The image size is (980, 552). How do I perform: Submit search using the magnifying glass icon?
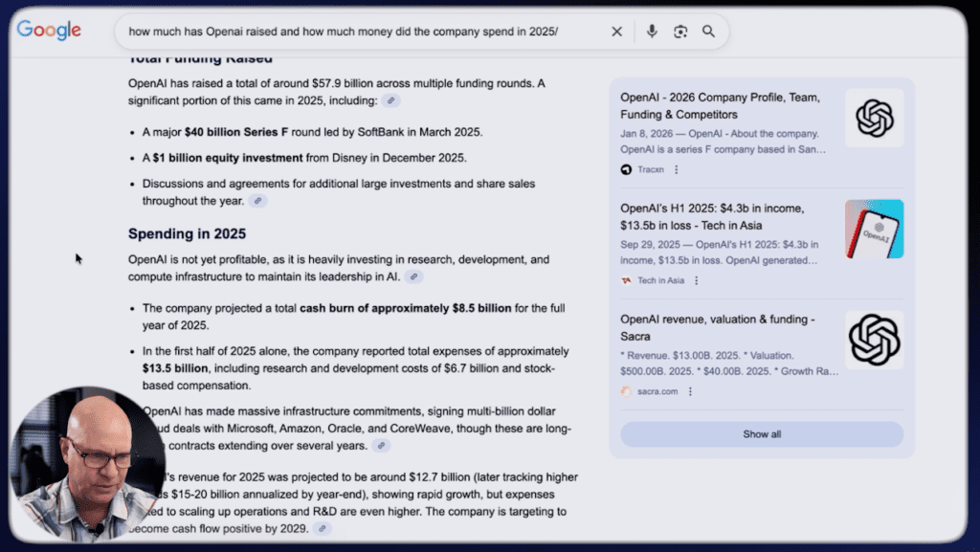[x=708, y=32]
